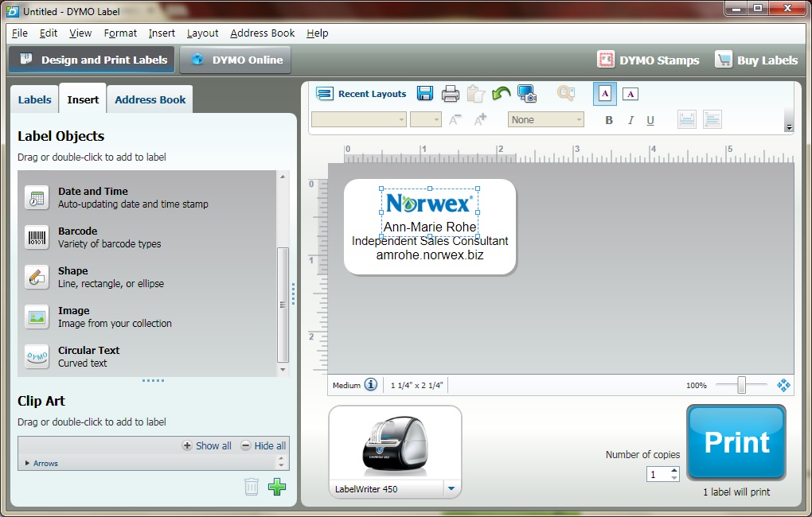Viewport: 812px width, 517px height.
Task: Click the Paste clipboard icon
Action: [x=475, y=94]
